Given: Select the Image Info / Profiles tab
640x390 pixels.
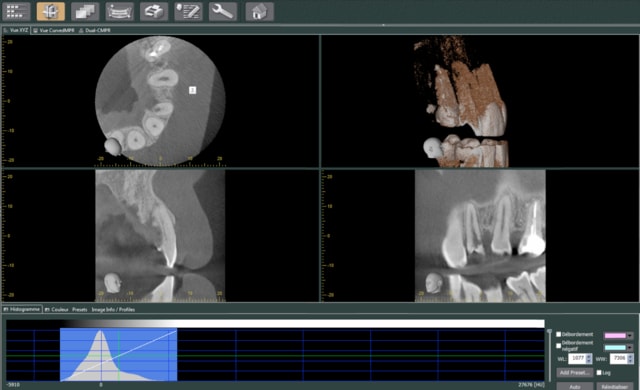Looking at the screenshot, I should (113, 310).
